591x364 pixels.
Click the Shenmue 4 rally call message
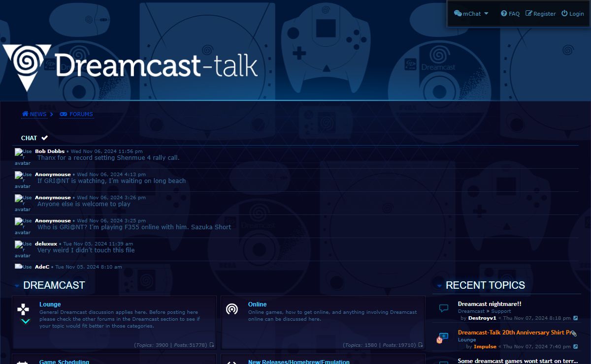coord(108,158)
